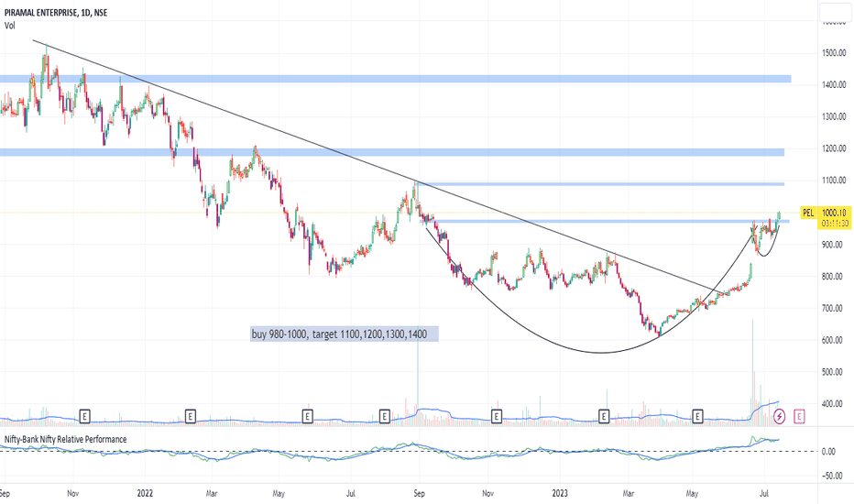
Task: Click the earnings E marker near February 2022
Action: coord(190,417)
